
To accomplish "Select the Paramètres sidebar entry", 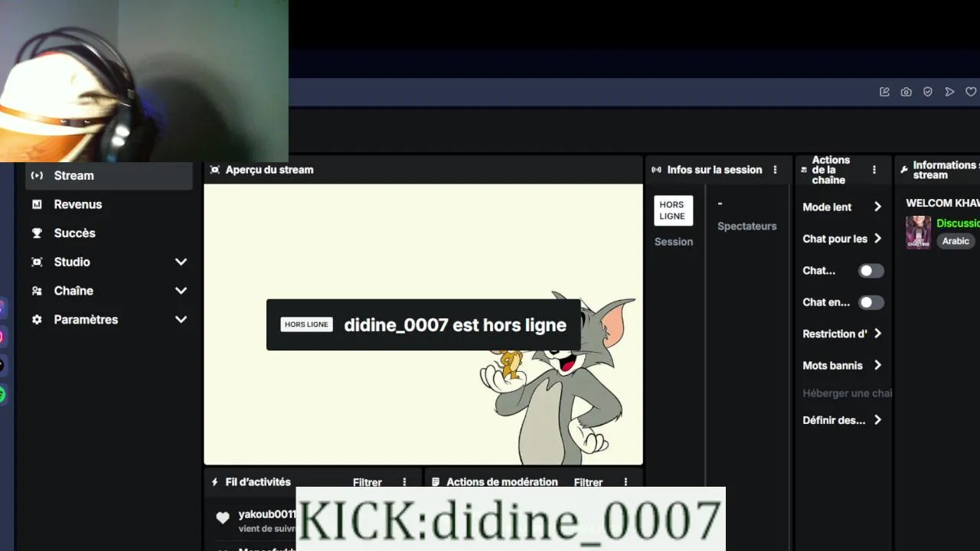I will coord(109,319).
